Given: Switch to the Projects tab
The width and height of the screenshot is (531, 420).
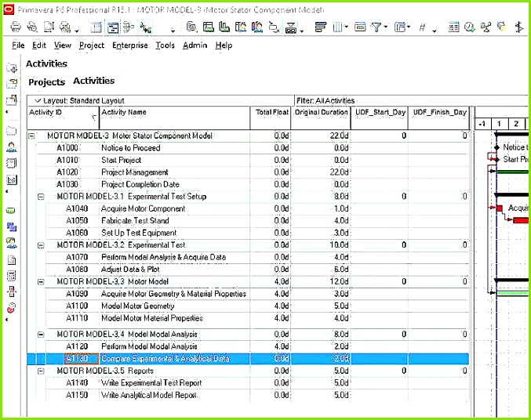Looking at the screenshot, I should [47, 82].
